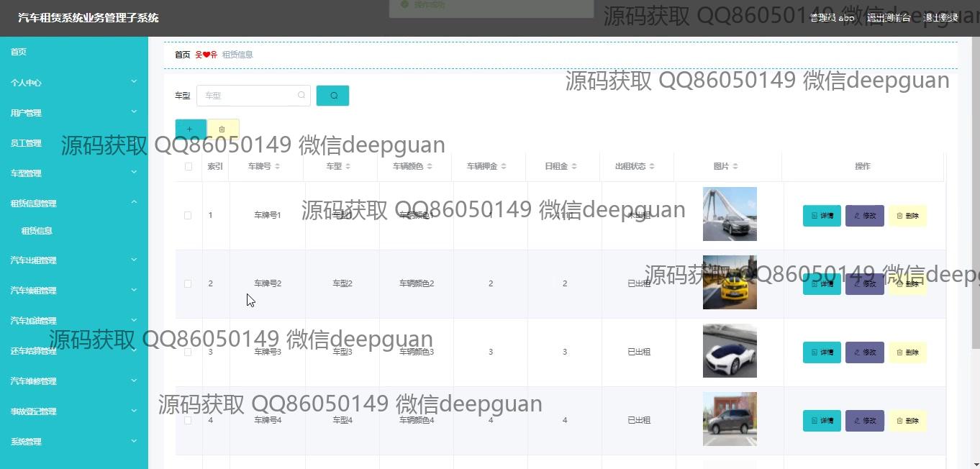Expand 用户管理 sidebar menu
This screenshot has width=980, height=469.
[73, 113]
